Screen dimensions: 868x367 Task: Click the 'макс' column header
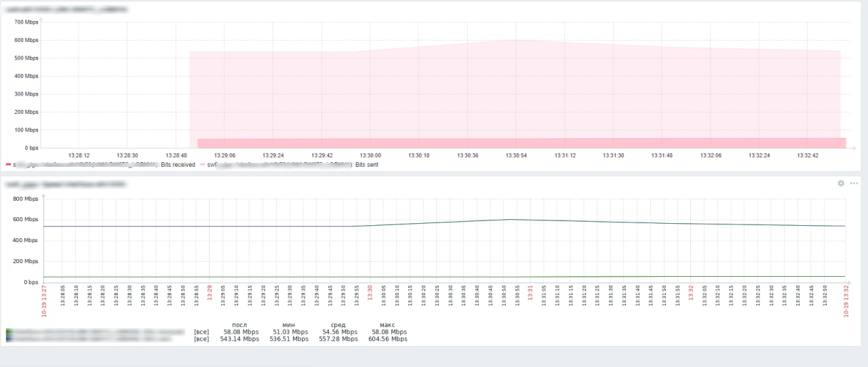click(x=388, y=325)
